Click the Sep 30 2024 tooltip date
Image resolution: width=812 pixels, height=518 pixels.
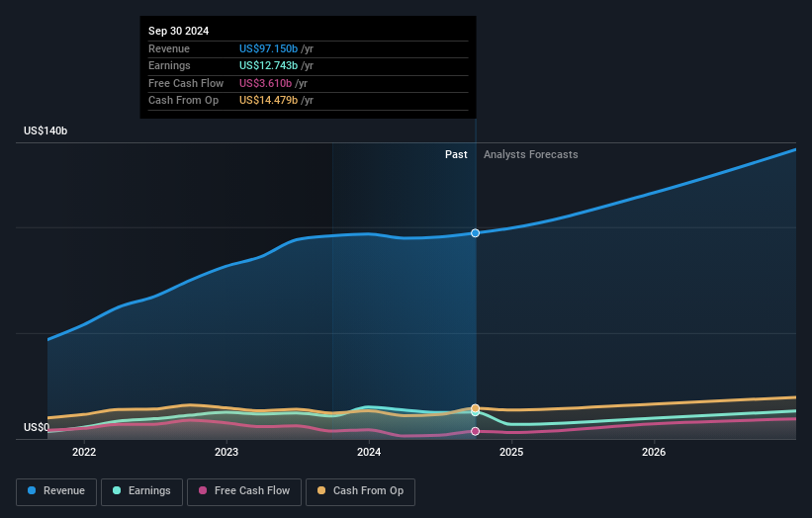tap(179, 31)
